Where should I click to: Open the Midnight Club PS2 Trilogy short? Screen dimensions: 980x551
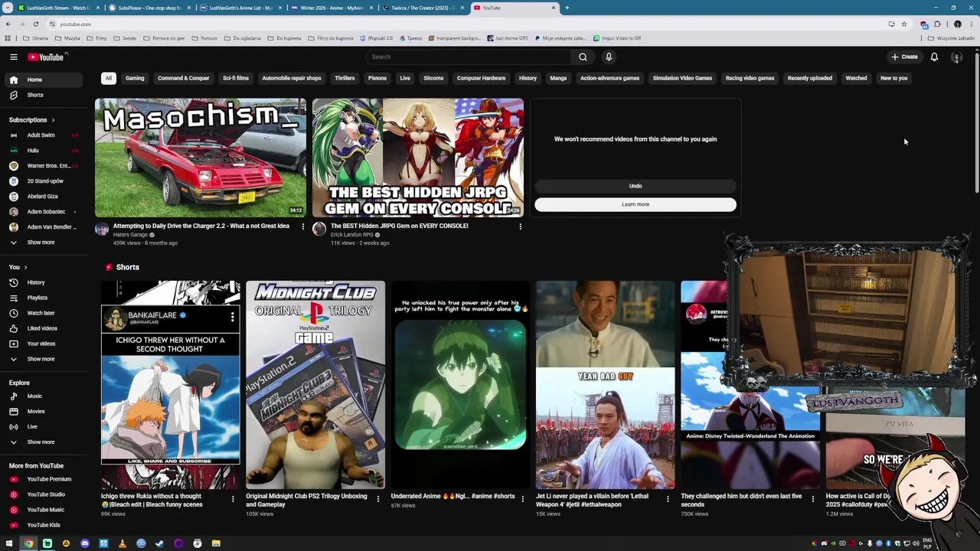pos(315,385)
